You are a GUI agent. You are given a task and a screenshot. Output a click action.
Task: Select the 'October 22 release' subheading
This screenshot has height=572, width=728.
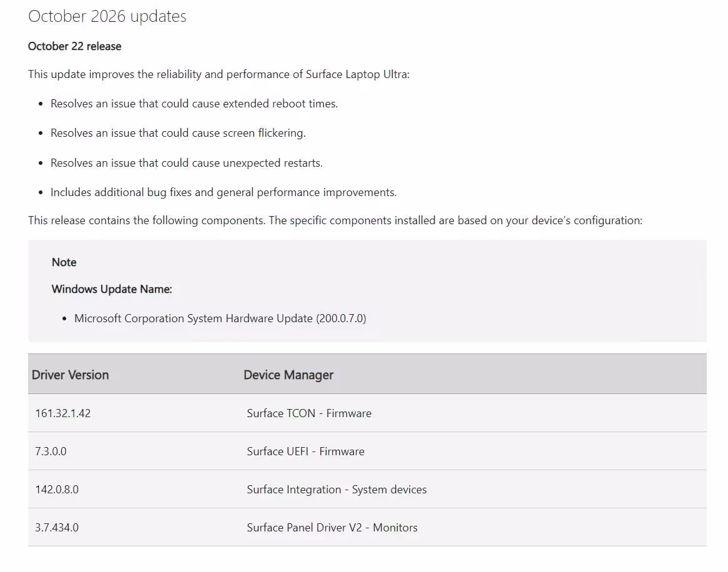click(x=74, y=46)
